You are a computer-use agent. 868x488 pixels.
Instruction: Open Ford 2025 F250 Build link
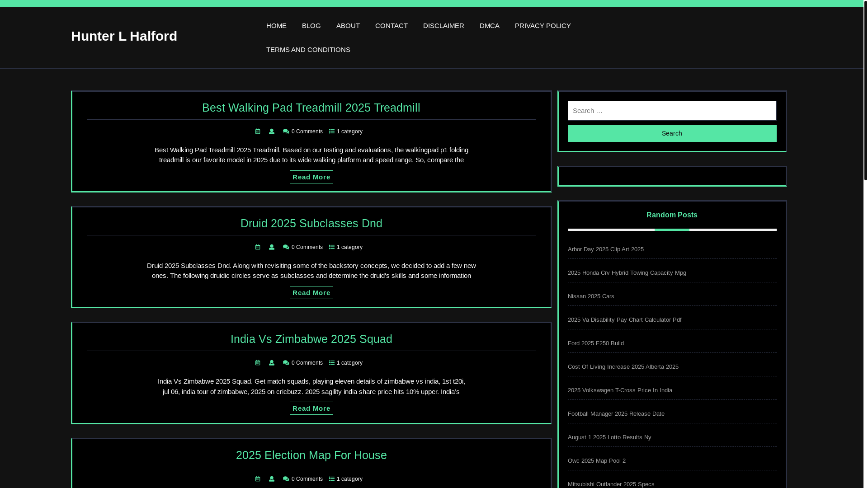(595, 343)
